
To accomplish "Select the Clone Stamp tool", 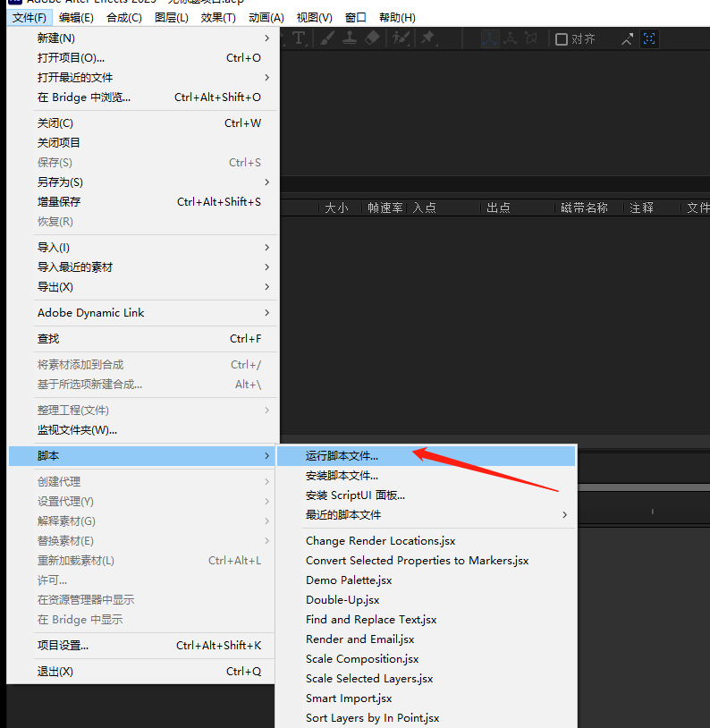I will [x=350, y=38].
